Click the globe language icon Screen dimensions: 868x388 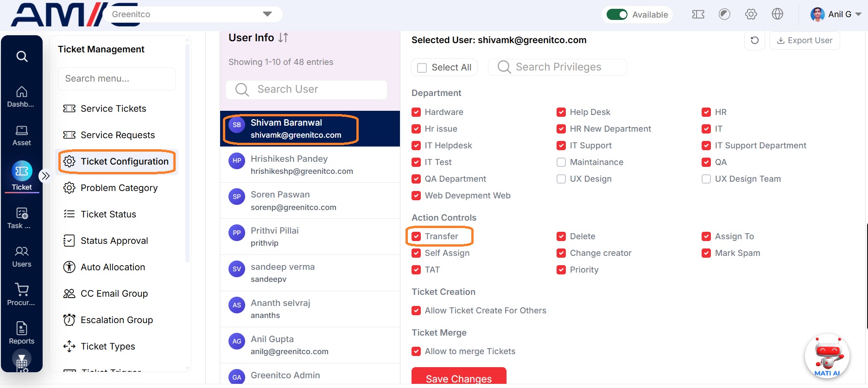(777, 14)
